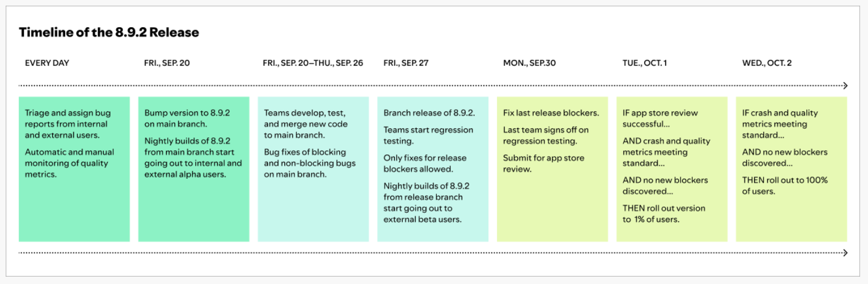Viewport: 868px width, 284px height.
Task: Select the EVERY DAY column header
Action: [x=47, y=63]
